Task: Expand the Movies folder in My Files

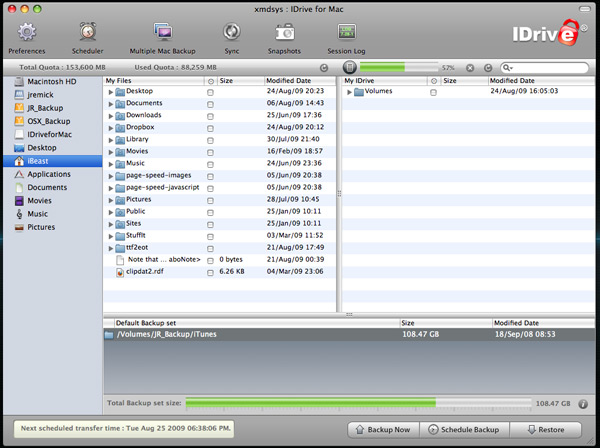Action: pyautogui.click(x=111, y=152)
